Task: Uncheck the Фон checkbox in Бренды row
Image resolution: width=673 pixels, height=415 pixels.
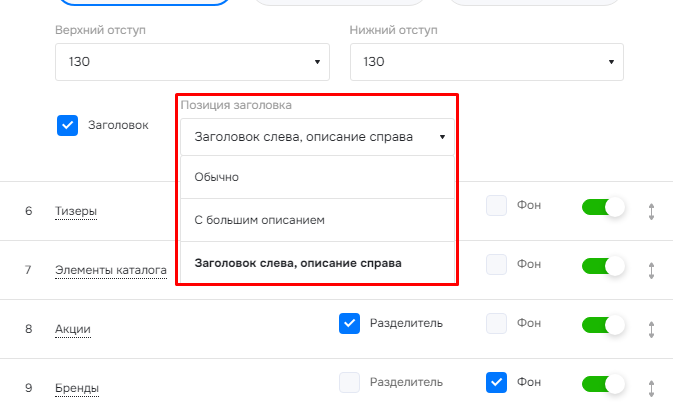Action: pyautogui.click(x=496, y=382)
